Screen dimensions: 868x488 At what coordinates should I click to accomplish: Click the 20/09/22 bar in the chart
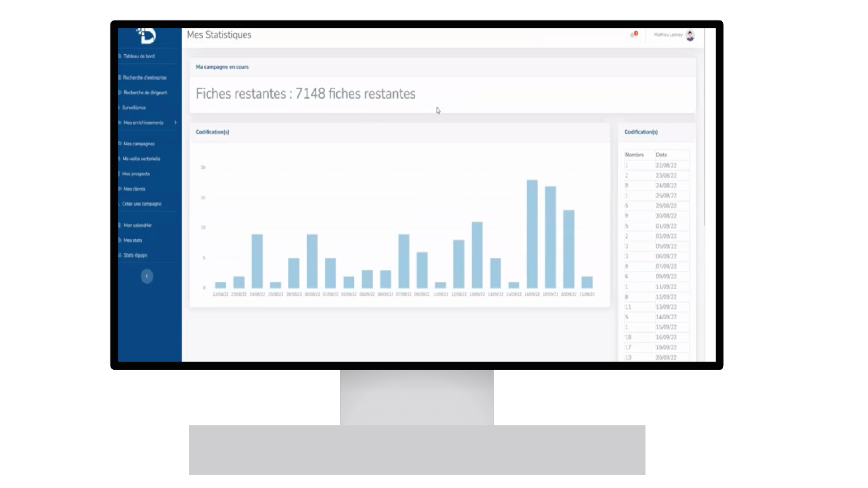point(569,249)
